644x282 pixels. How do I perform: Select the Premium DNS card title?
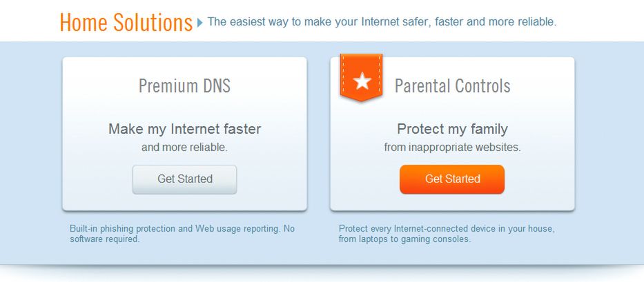point(184,86)
